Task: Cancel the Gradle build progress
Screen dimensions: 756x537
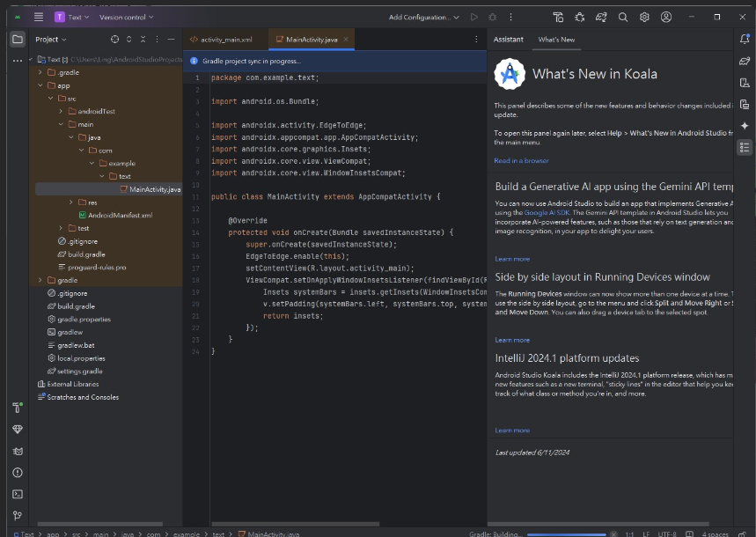Action: 613,534
